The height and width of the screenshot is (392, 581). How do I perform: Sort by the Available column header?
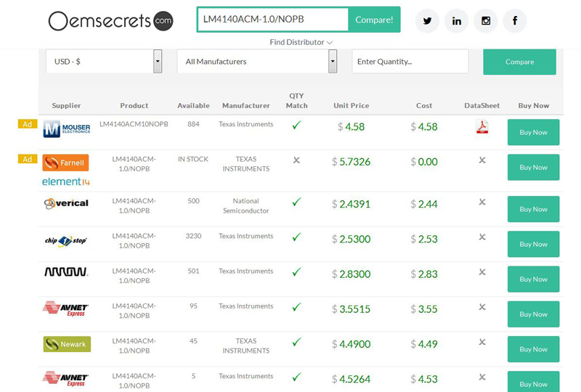point(193,105)
